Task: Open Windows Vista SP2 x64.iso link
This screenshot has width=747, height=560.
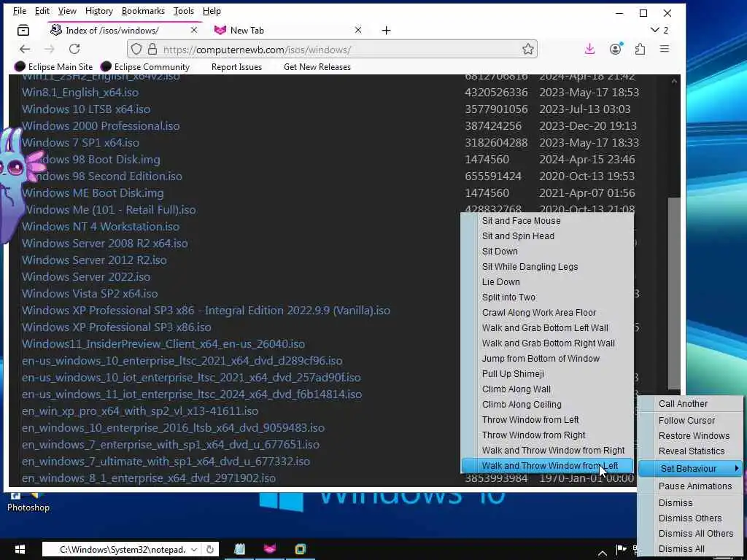Action: pyautogui.click(x=90, y=293)
